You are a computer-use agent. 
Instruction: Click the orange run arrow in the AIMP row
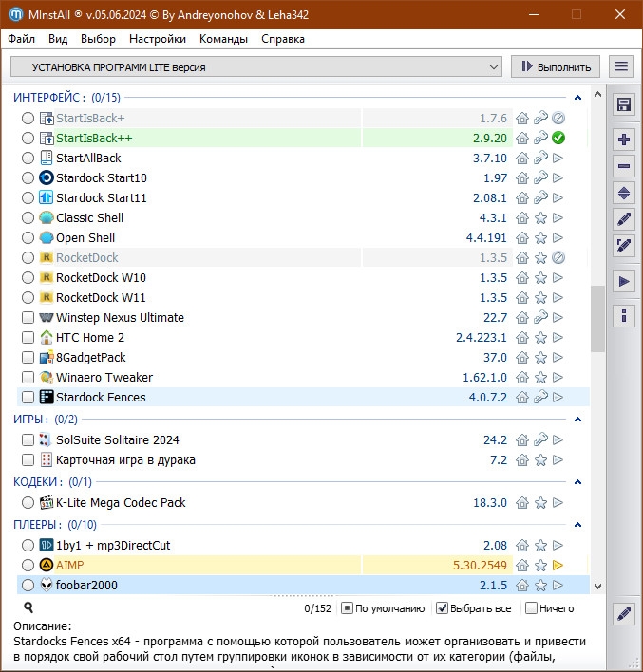[x=558, y=566]
